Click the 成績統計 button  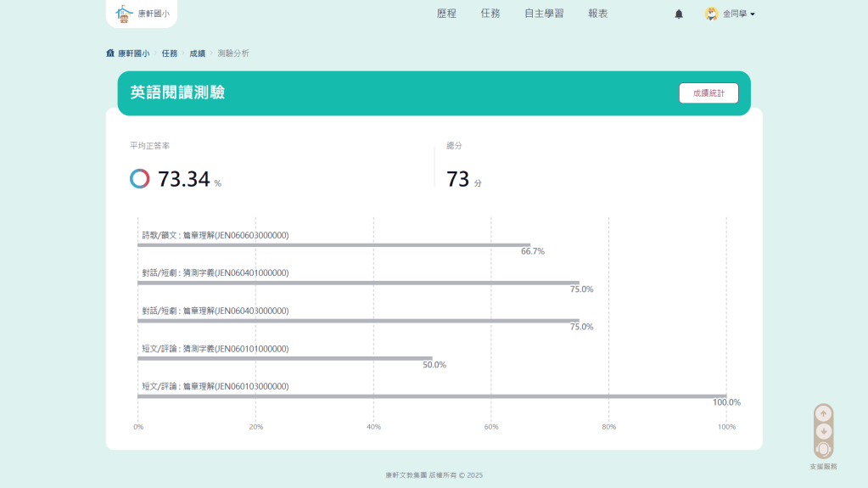tap(708, 93)
